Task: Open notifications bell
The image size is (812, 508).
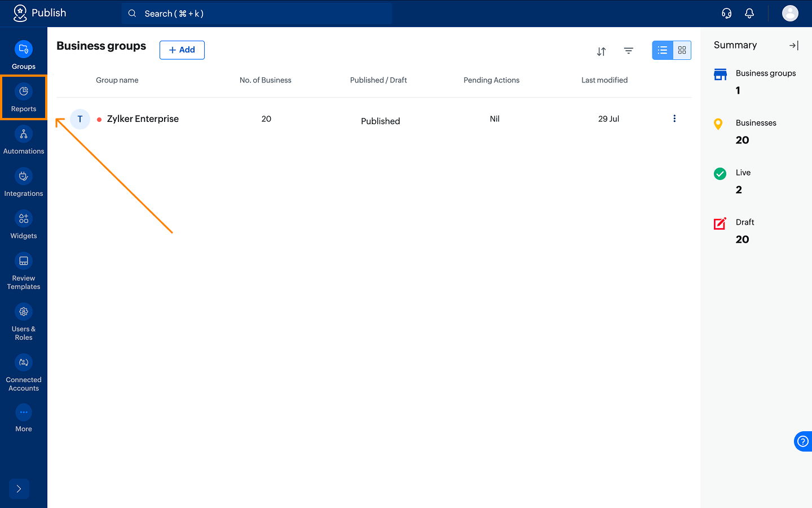Action: click(749, 14)
